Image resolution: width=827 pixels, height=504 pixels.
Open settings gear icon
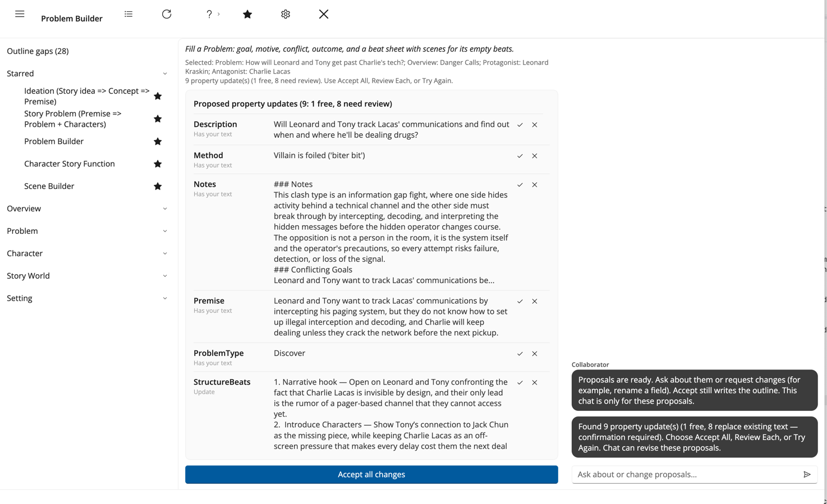point(286,14)
